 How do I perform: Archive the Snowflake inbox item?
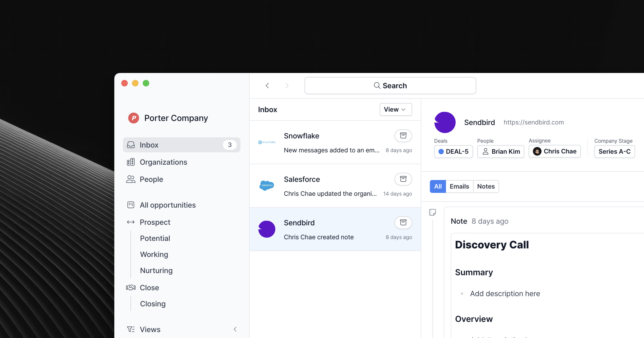[403, 136]
